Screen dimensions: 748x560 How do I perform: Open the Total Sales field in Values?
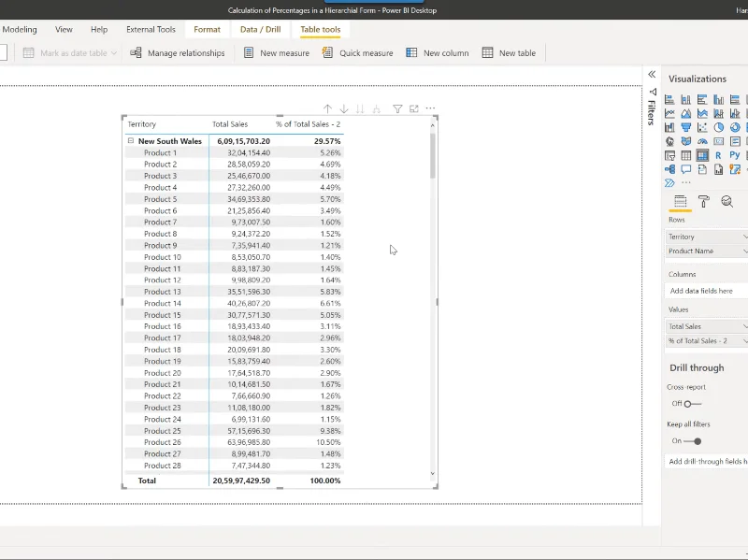706,326
